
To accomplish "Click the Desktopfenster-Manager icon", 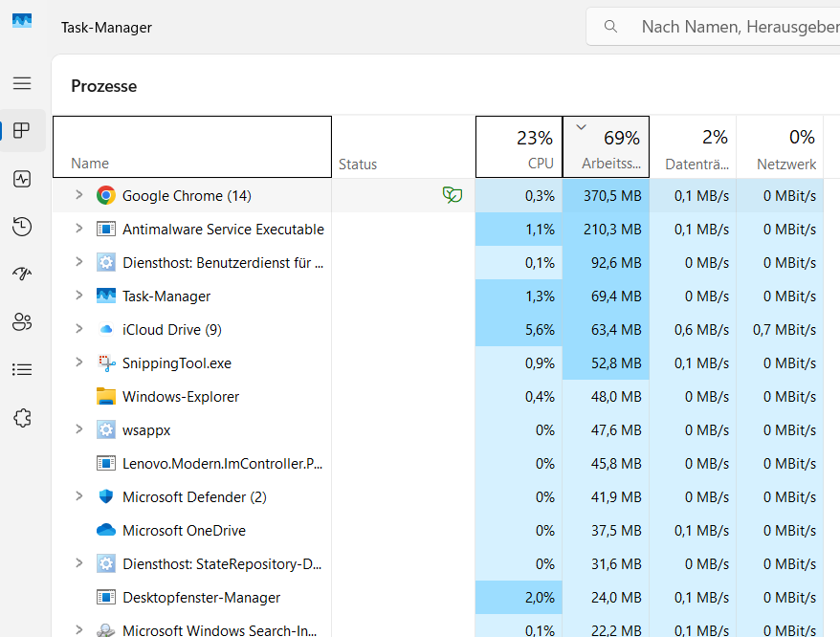I will click(x=106, y=597).
